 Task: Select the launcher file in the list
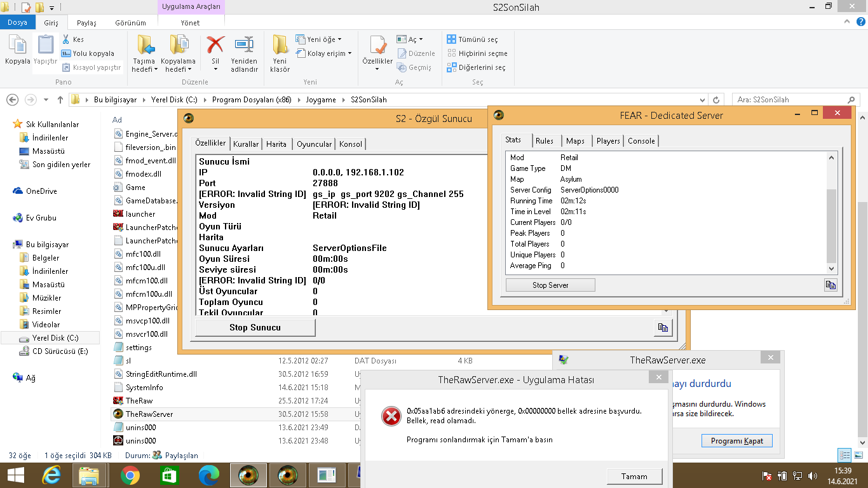tap(140, 214)
